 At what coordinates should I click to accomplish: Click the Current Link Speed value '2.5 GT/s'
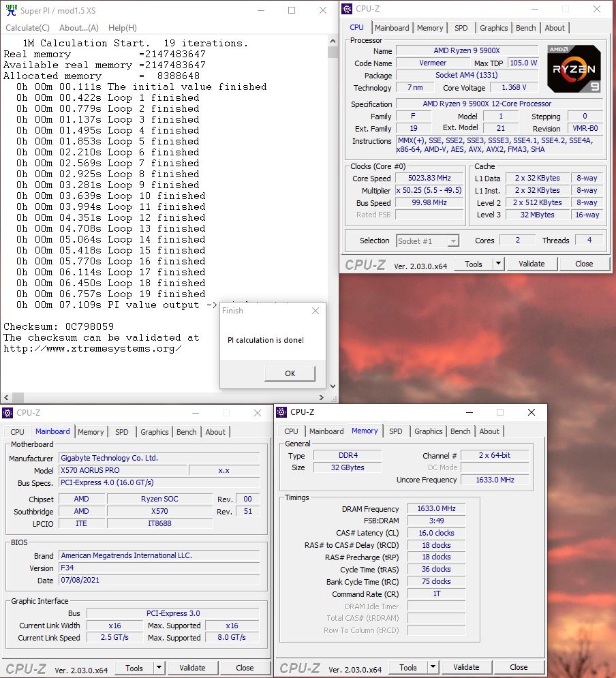[114, 637]
